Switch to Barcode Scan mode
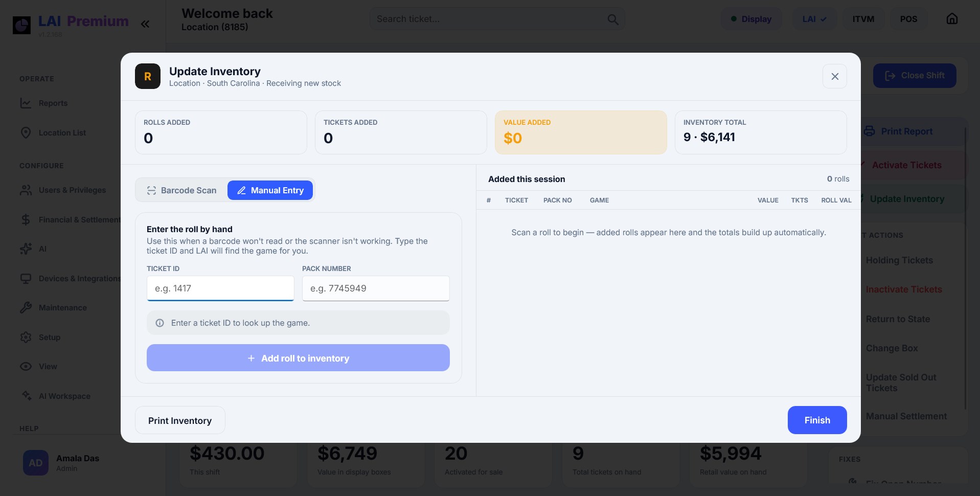 181,190
